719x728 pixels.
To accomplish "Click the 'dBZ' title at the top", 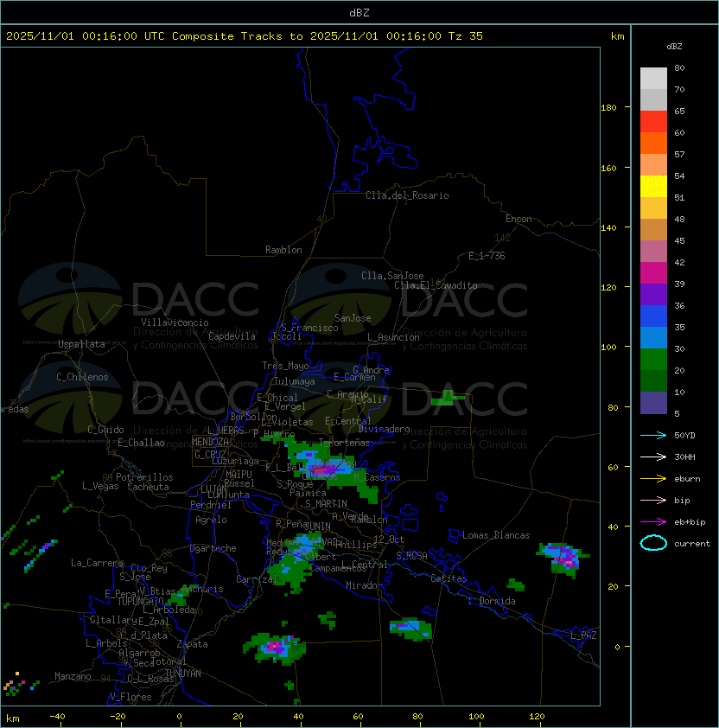I will pyautogui.click(x=359, y=12).
